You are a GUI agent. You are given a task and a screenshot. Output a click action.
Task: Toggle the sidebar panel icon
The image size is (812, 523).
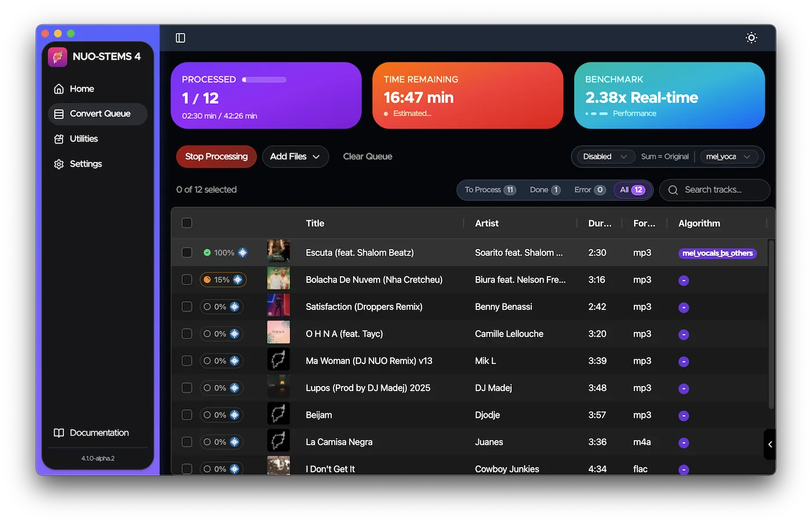180,38
